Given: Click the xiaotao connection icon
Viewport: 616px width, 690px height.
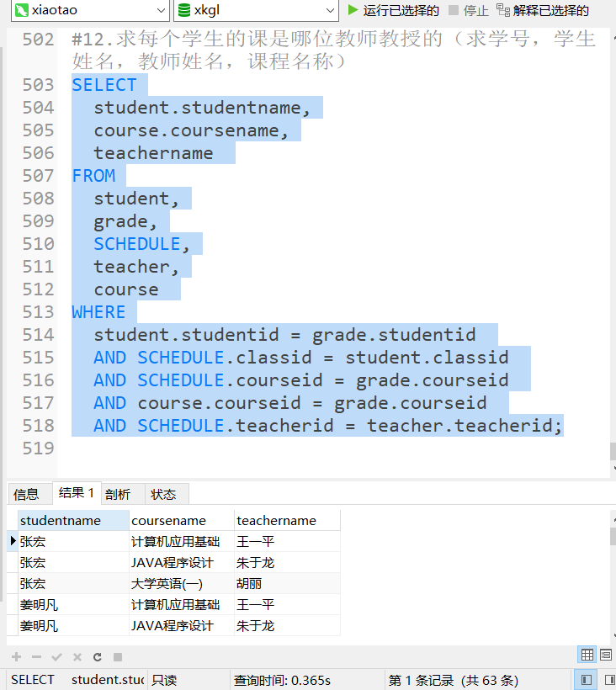Looking at the screenshot, I should [22, 10].
